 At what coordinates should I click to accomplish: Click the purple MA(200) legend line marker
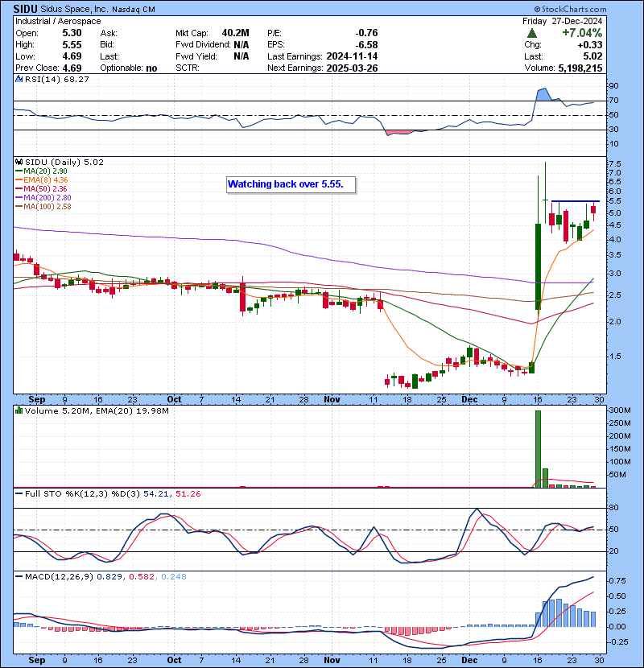pyautogui.click(x=19, y=198)
